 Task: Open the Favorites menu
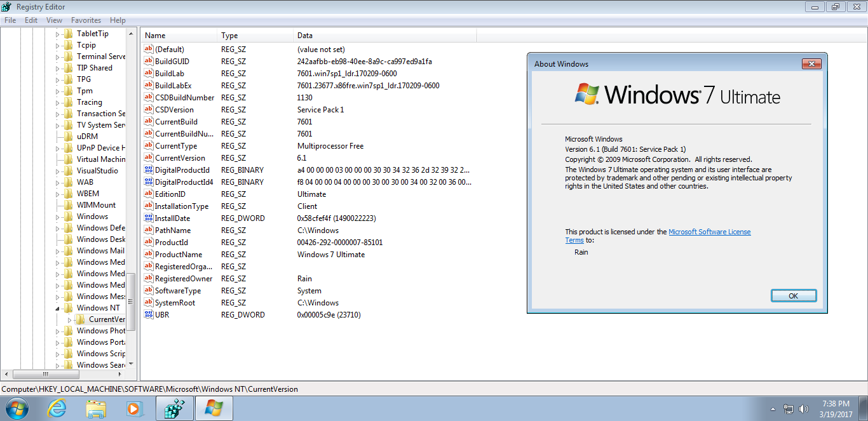pos(86,20)
